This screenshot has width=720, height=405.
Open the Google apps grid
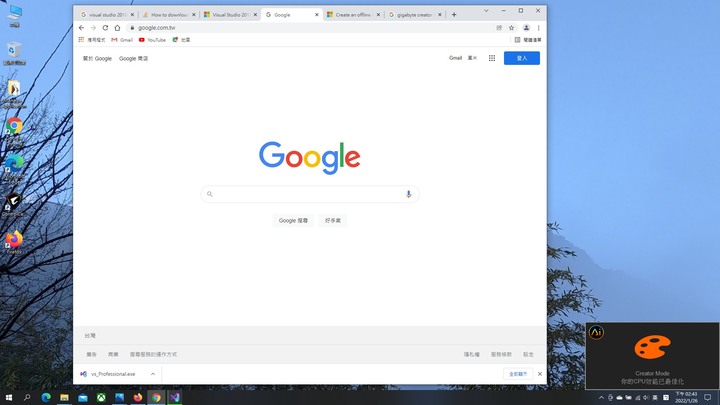pos(492,58)
